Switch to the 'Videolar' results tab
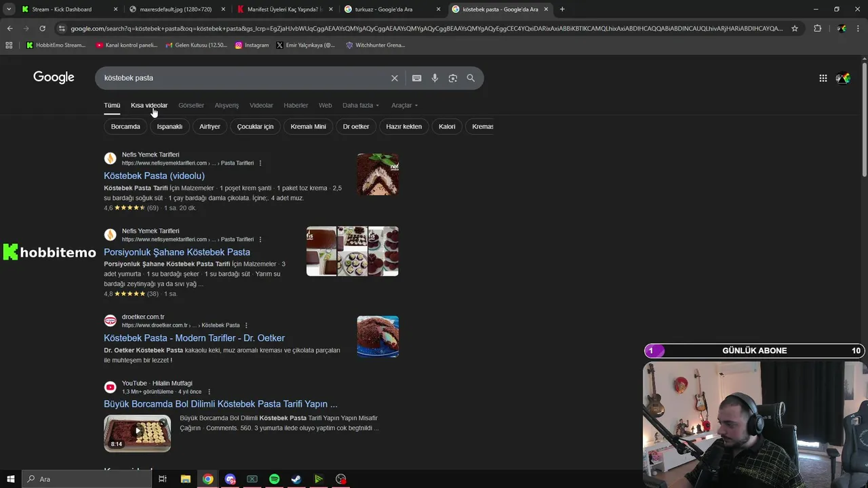 coord(261,105)
